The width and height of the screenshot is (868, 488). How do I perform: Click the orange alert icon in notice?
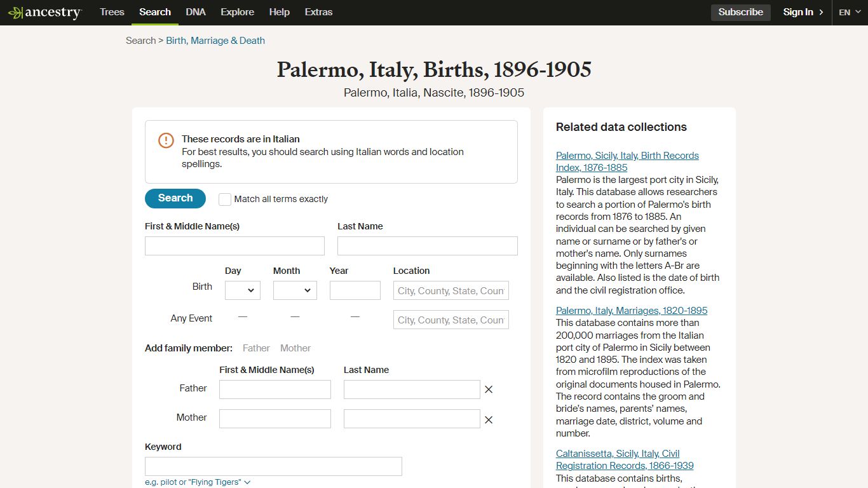[x=166, y=140]
